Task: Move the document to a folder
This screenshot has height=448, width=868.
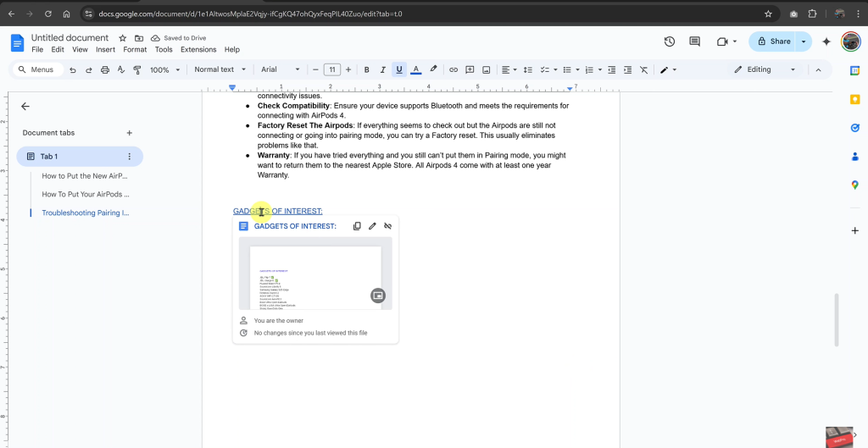Action: click(139, 38)
